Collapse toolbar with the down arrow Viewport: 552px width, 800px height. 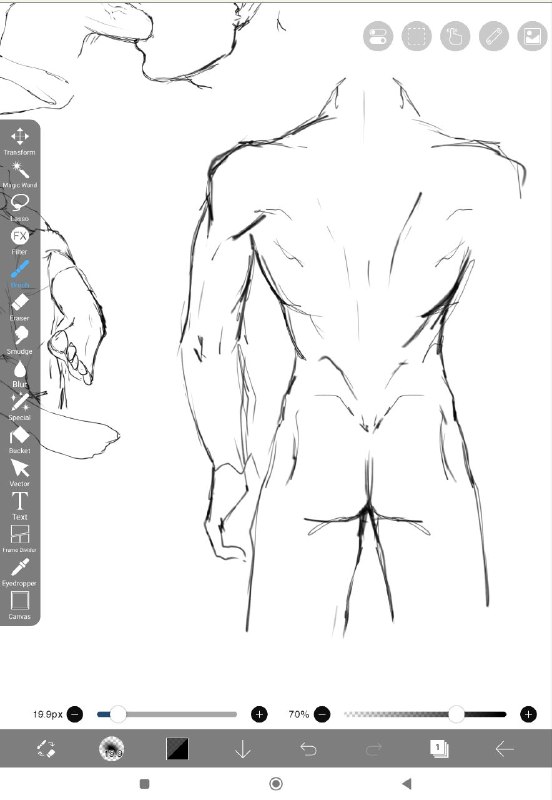(x=242, y=748)
